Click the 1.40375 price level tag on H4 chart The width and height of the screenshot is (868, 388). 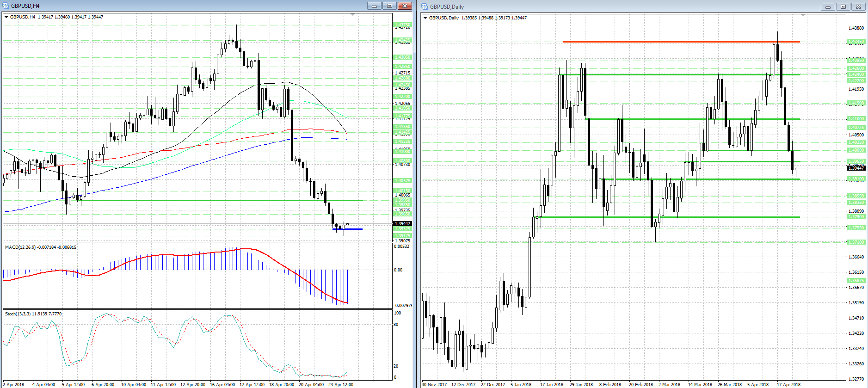pyautogui.click(x=402, y=181)
